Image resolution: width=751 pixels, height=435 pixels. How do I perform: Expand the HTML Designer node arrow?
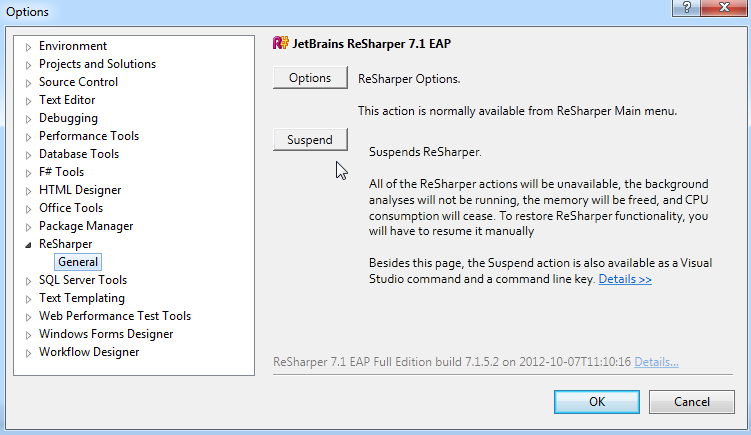(x=28, y=191)
